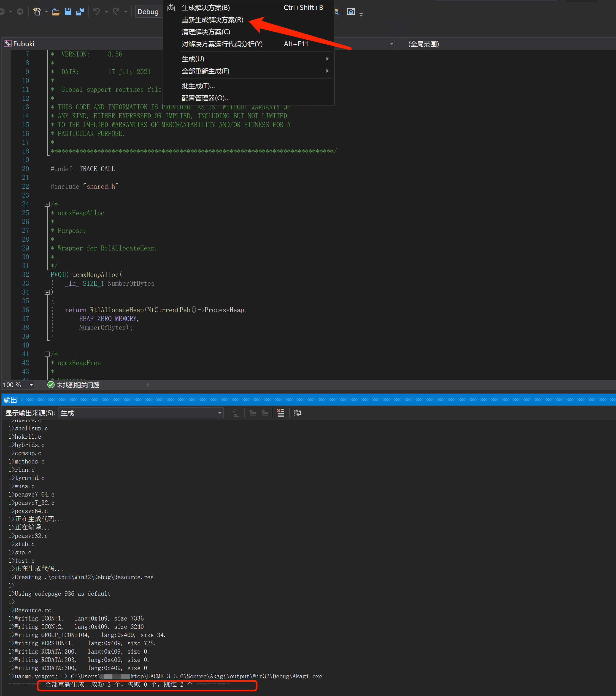Select 批生成(T)... menu item
The image size is (616, 696).
pos(248,86)
